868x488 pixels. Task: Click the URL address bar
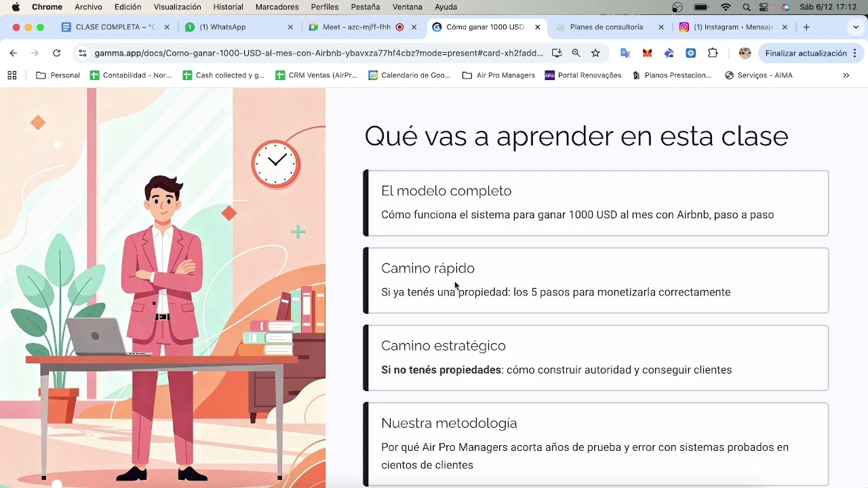point(319,53)
